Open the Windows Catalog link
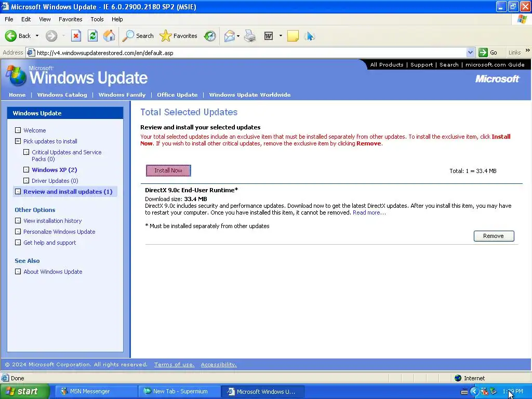The width and height of the screenshot is (532, 399). [62, 95]
